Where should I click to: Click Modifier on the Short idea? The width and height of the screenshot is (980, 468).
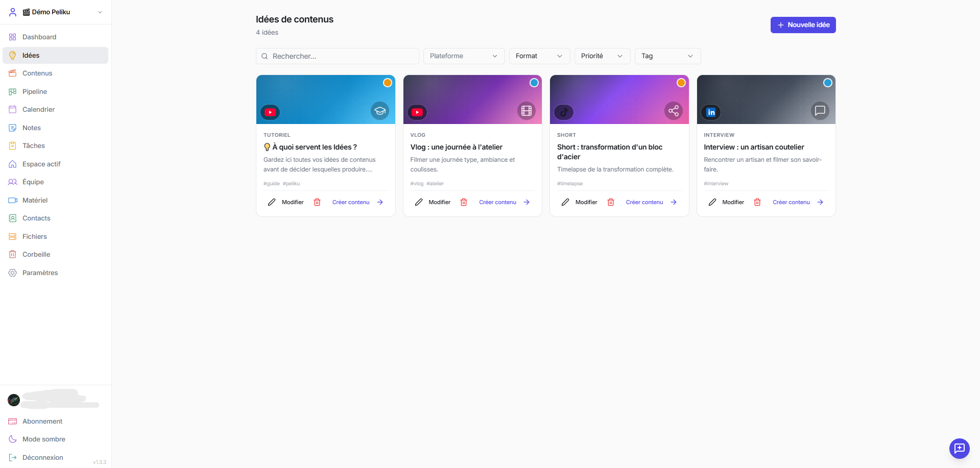580,202
